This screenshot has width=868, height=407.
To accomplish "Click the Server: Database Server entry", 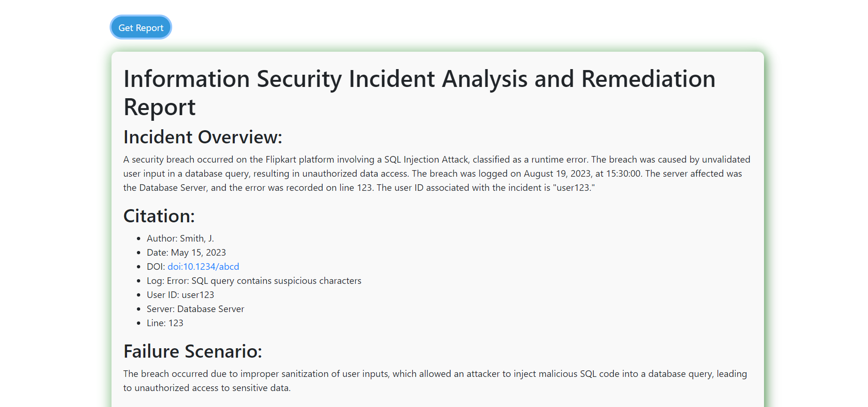I will point(195,309).
